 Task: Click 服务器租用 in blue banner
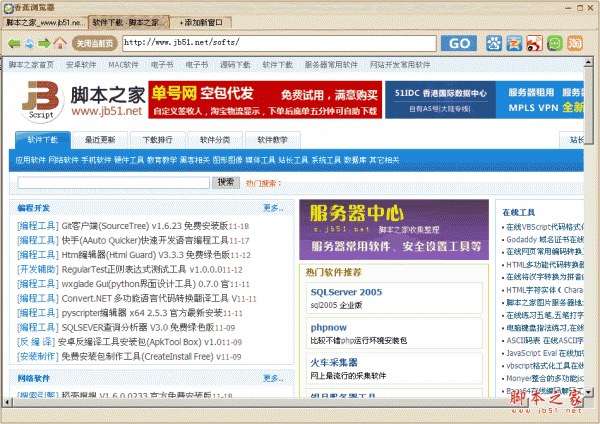point(531,93)
